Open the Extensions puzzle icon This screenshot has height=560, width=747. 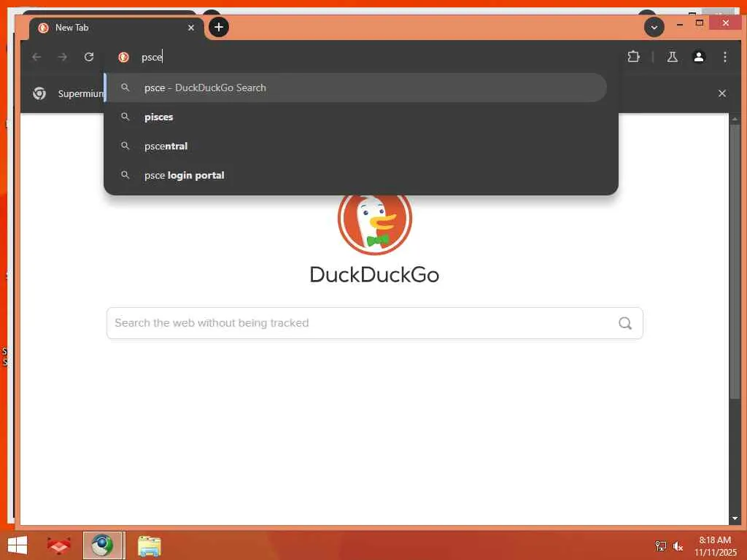(x=633, y=57)
